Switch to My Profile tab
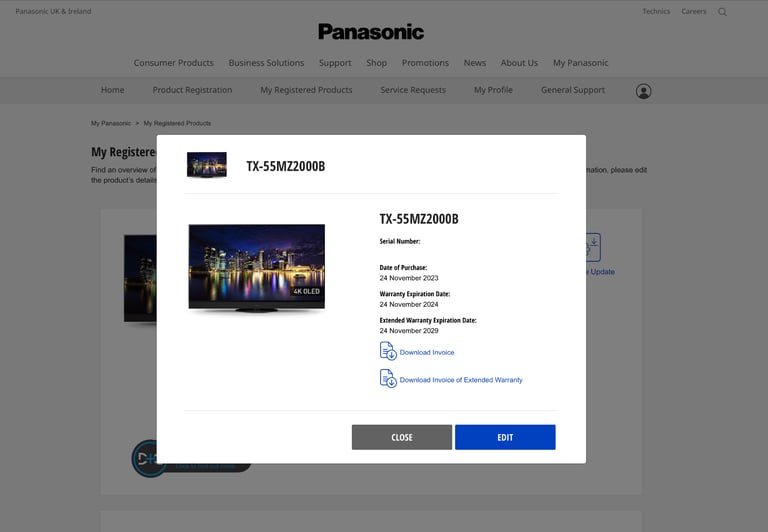Image resolution: width=768 pixels, height=532 pixels. (493, 90)
